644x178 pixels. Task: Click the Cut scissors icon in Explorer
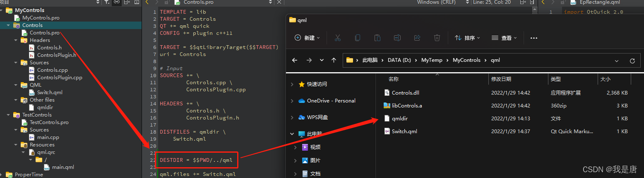337,38
